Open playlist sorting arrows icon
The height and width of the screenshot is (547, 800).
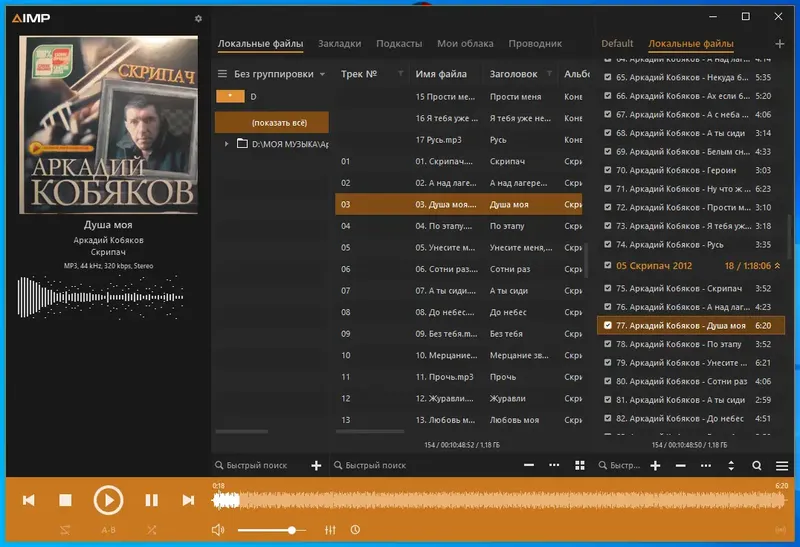731,465
